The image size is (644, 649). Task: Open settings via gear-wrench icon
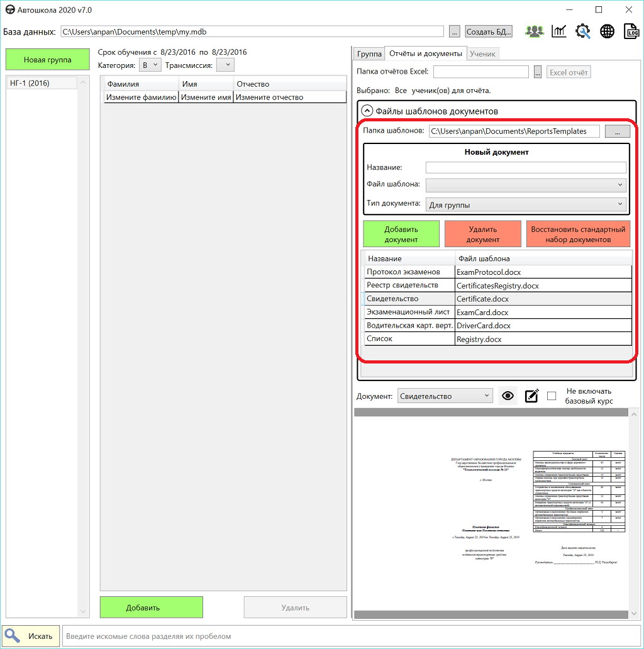[x=583, y=31]
